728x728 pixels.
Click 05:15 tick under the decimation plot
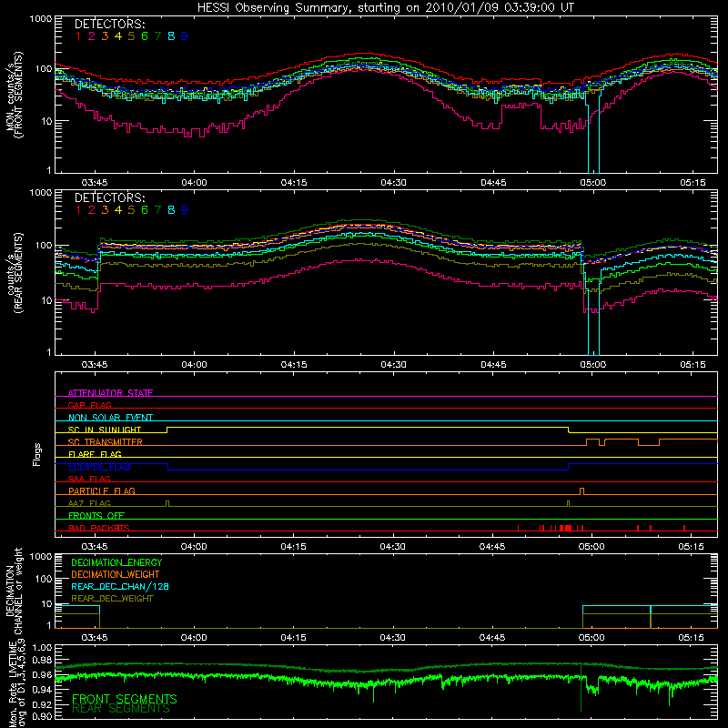[691, 638]
